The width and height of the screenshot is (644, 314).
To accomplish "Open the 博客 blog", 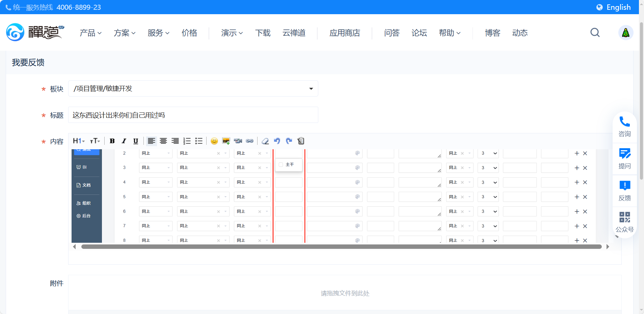I will coord(492,33).
